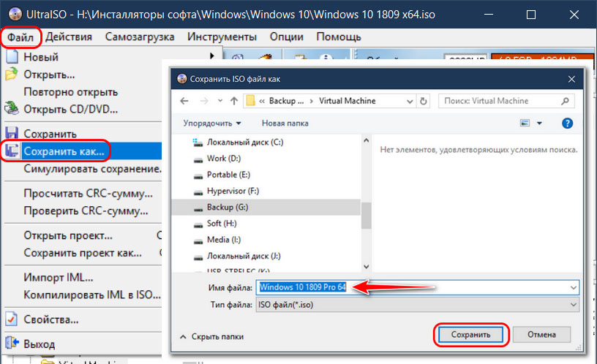Select Soft (H:) drive in tree
The height and width of the screenshot is (364, 597).
coord(222,223)
